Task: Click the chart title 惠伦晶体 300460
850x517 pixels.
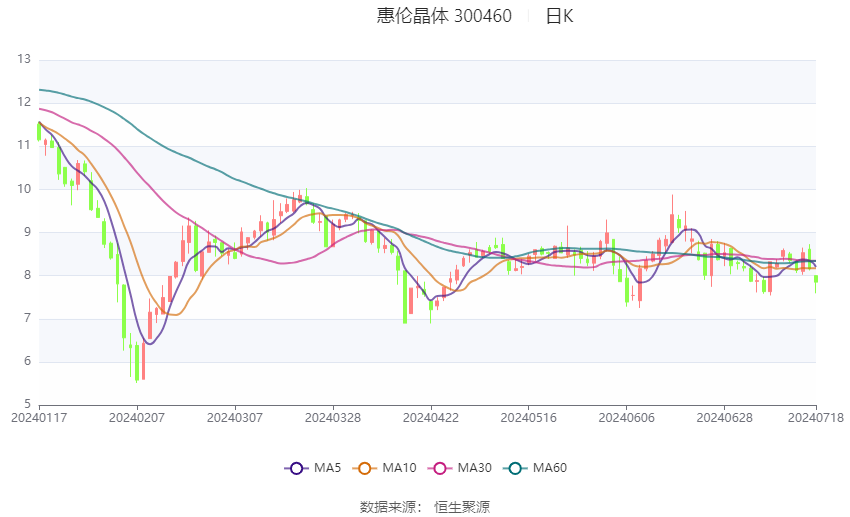Action: click(x=444, y=16)
